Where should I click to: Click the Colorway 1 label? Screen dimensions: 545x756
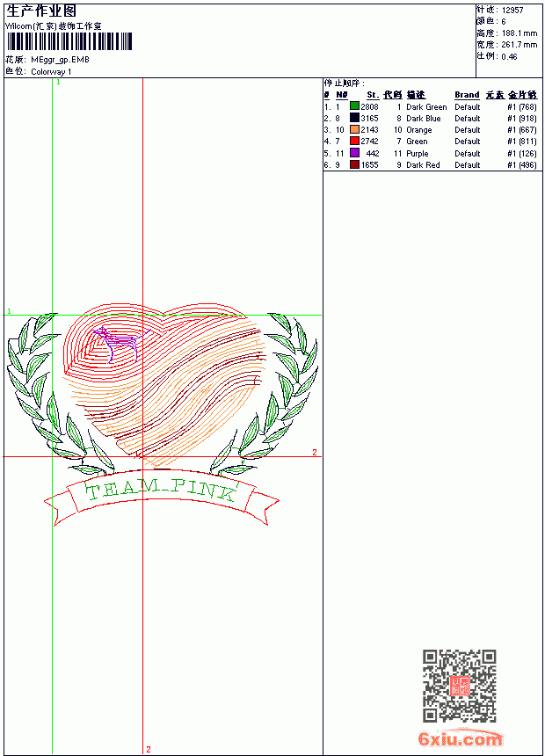[51, 72]
